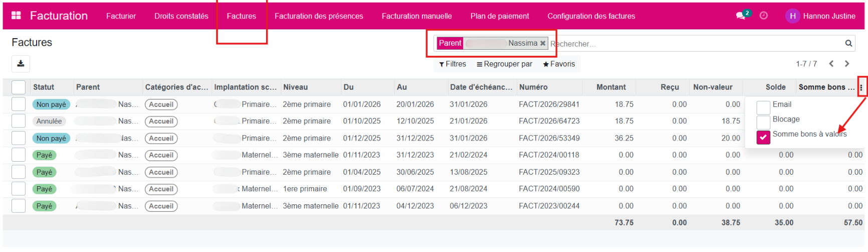Open the conversations chat icon

(x=740, y=16)
